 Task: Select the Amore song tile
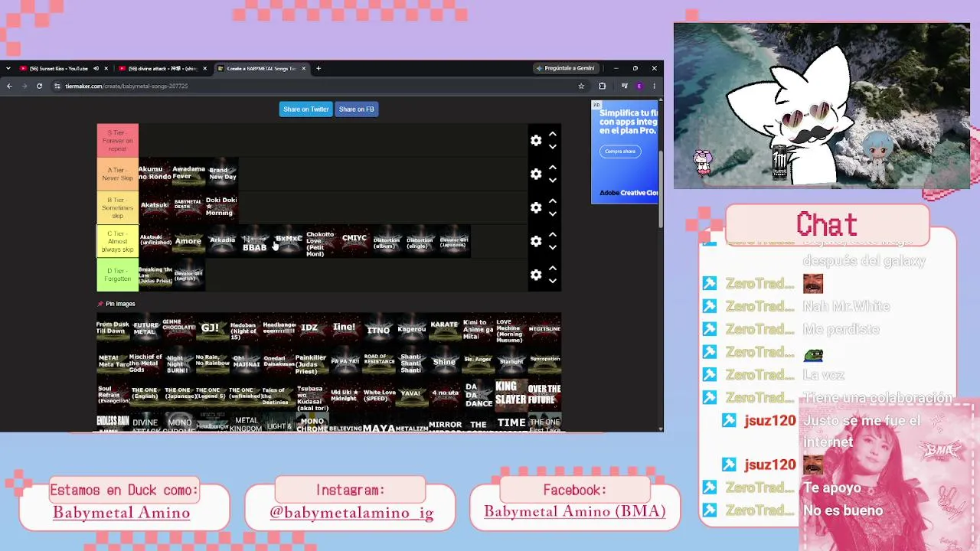(x=188, y=241)
